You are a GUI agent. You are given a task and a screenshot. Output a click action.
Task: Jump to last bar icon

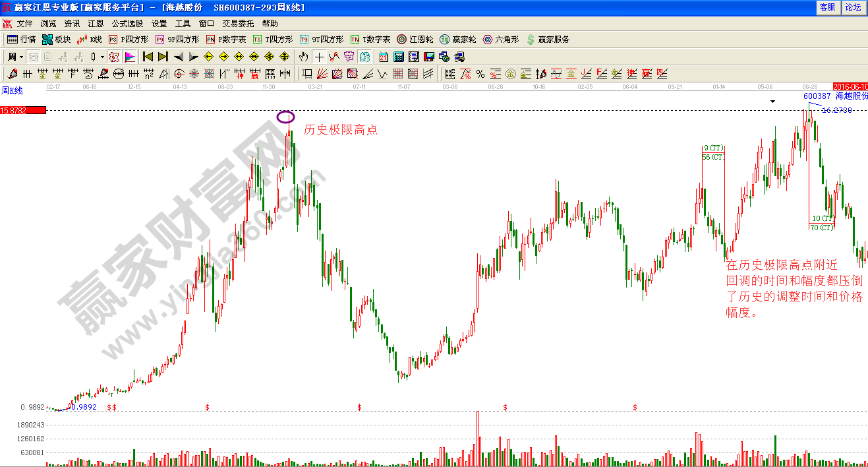coord(163,57)
